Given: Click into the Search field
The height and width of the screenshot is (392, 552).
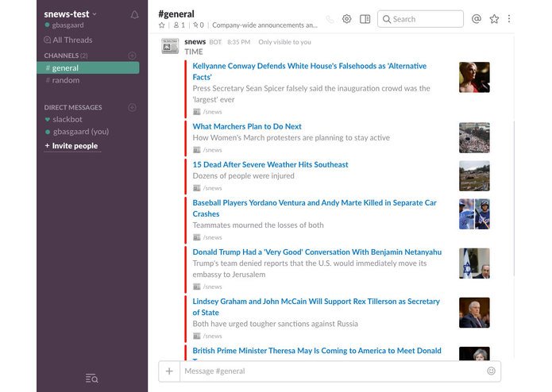Looking at the screenshot, I should (x=420, y=19).
